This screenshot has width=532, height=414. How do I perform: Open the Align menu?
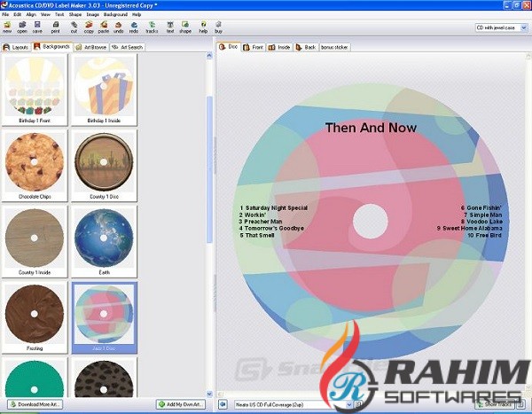(31, 14)
